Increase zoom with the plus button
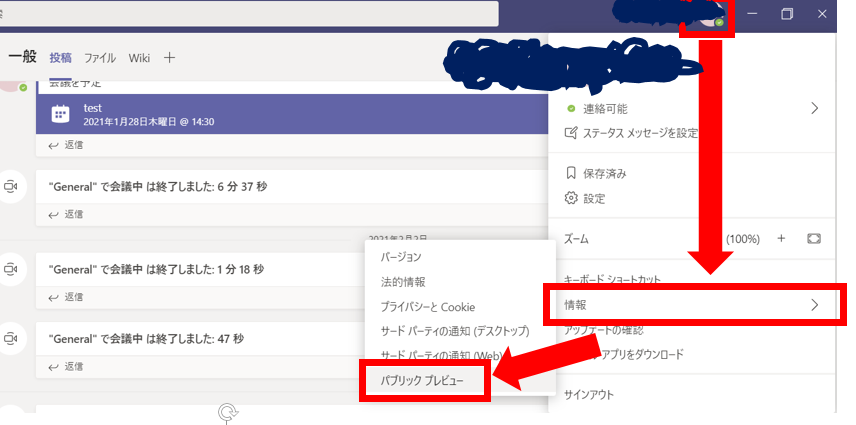 781,238
